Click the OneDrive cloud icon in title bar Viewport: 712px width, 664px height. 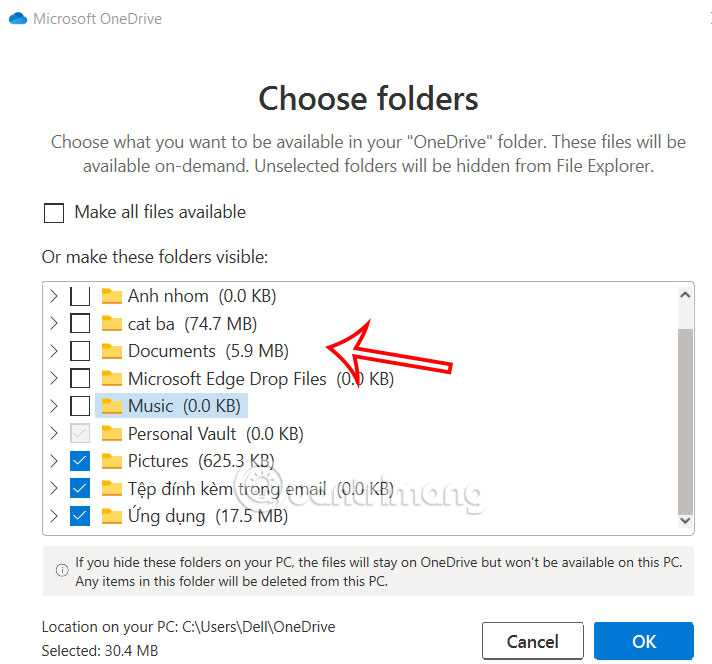click(x=18, y=19)
